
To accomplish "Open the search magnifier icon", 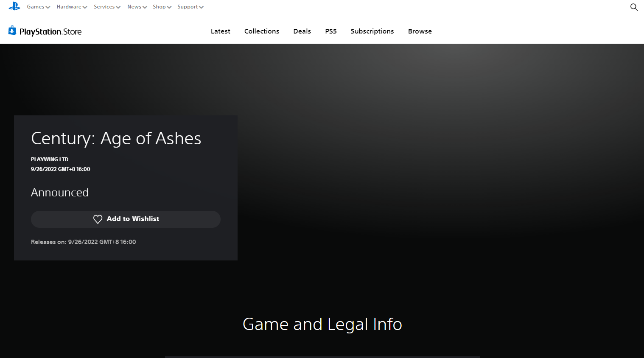I will click(x=634, y=7).
